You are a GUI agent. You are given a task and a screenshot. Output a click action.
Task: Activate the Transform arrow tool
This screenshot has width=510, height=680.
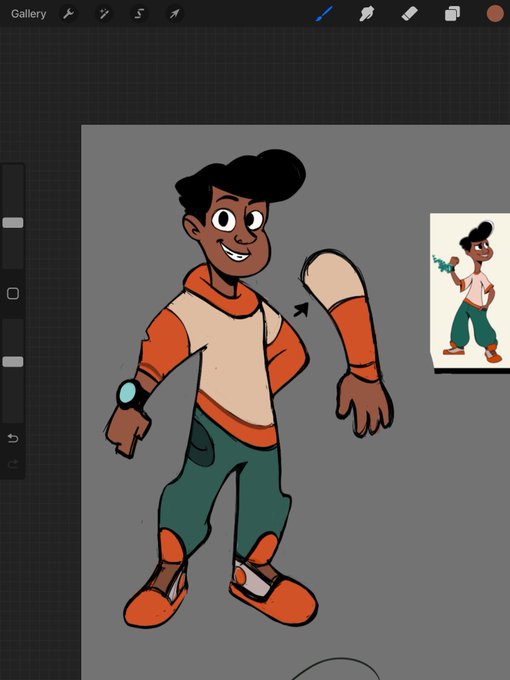click(174, 14)
